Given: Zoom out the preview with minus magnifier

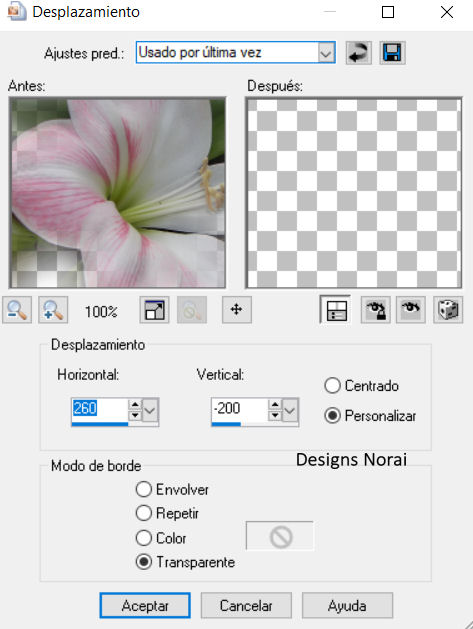Looking at the screenshot, I should [17, 310].
